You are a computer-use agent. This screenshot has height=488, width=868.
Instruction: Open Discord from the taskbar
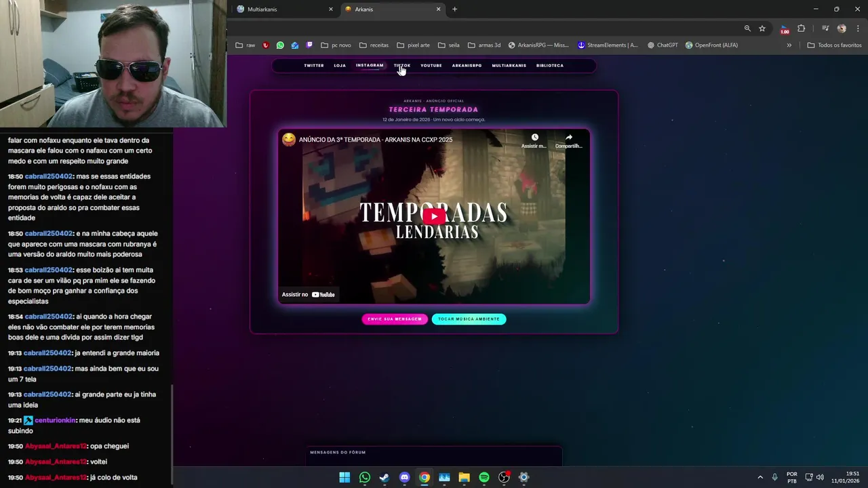[x=404, y=477]
